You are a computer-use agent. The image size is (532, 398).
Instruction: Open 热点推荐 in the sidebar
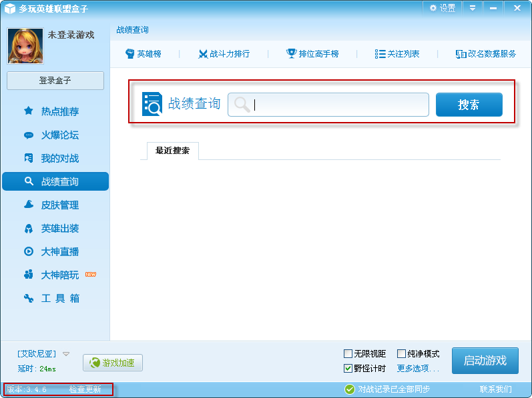point(55,111)
